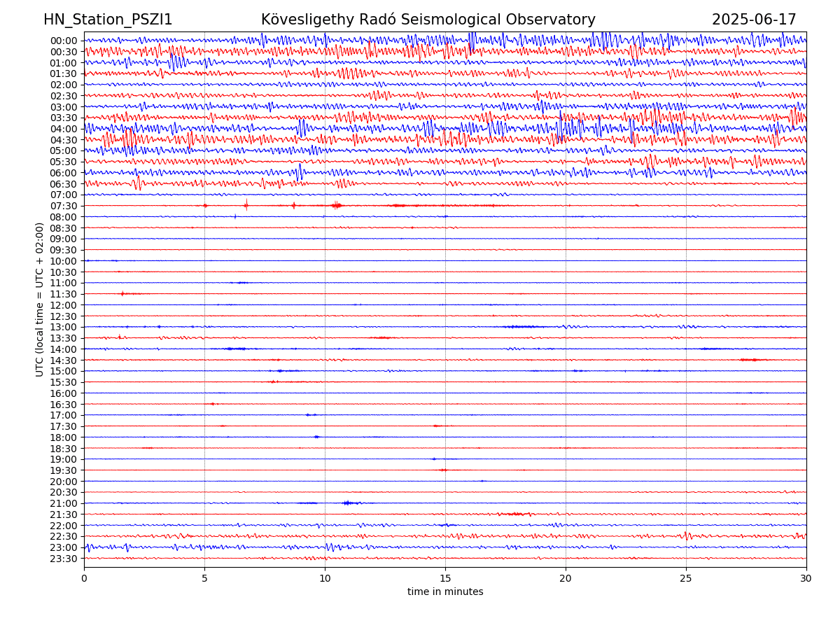Click the 5 tick on minutes axis
840x630 pixels.
coord(204,579)
